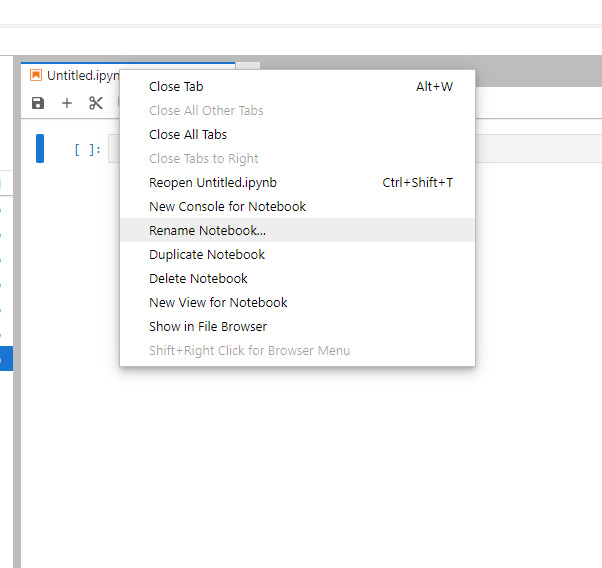Open New Console for Notebook
Image resolution: width=602 pixels, height=568 pixels.
[227, 207]
